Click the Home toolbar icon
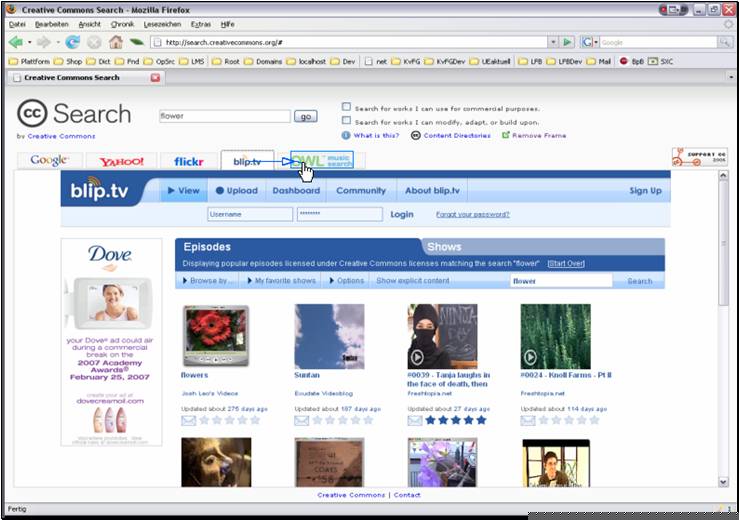The height and width of the screenshot is (520, 739). click(115, 42)
